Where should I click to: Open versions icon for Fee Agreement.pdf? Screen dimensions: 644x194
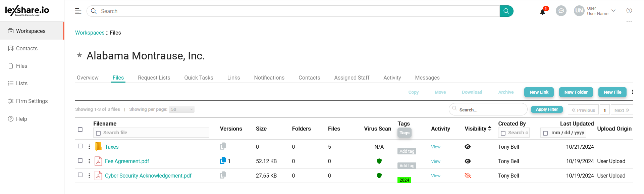coord(223,161)
